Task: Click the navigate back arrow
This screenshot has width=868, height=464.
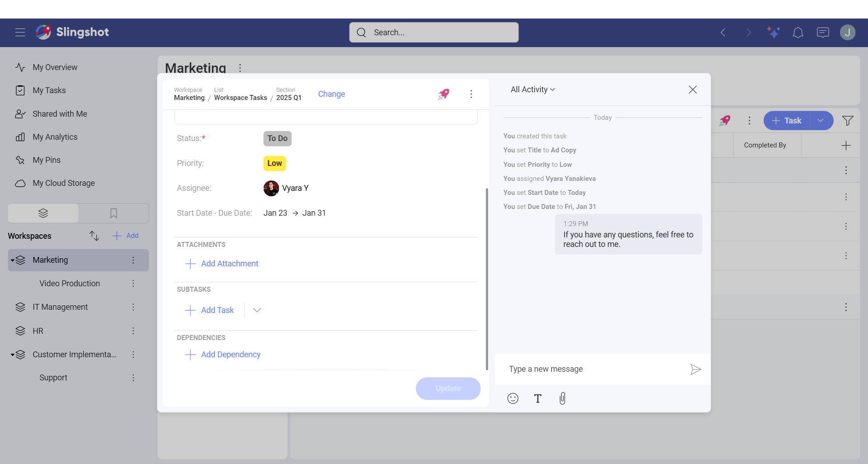Action: point(723,33)
